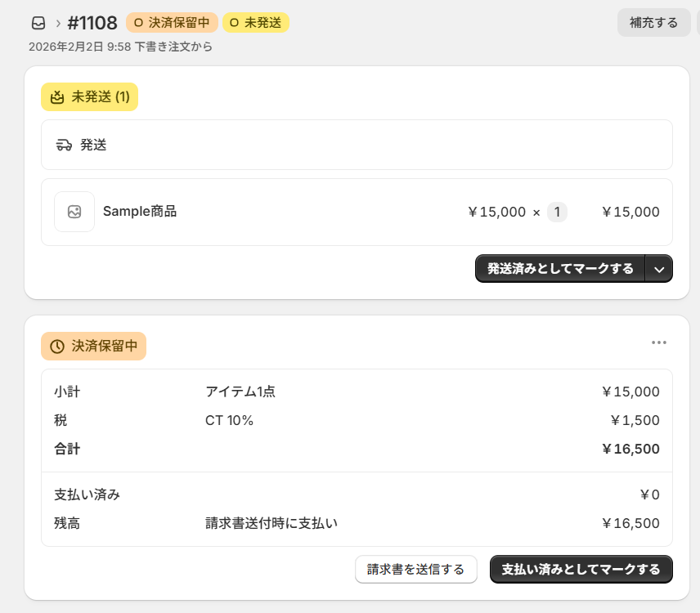Click the clock icon in 決済保留中 badge
Viewport: 700px width, 613px height.
pyautogui.click(x=57, y=347)
